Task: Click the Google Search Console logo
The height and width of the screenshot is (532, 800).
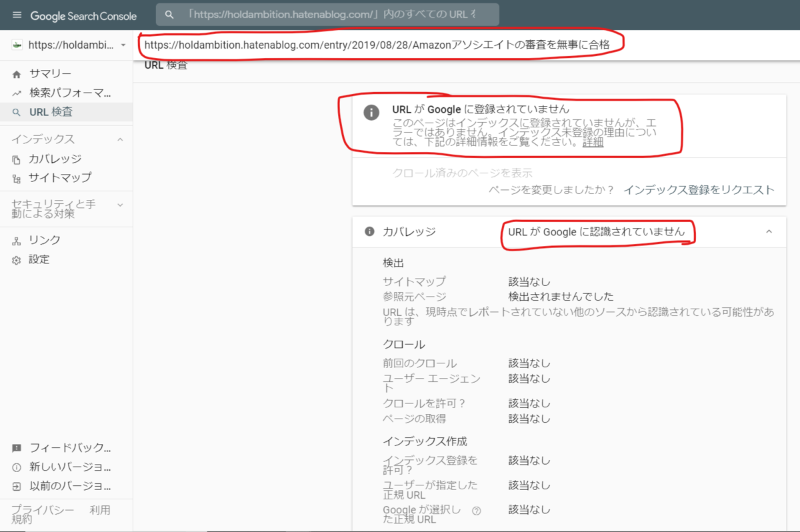Action: 83,15
